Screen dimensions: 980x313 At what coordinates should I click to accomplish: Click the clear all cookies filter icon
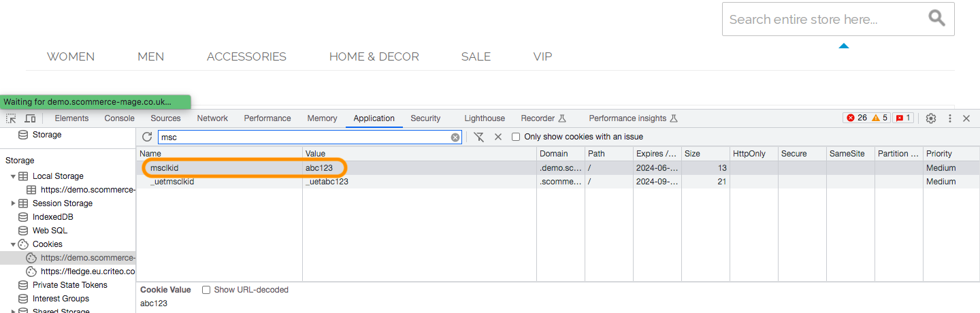479,137
